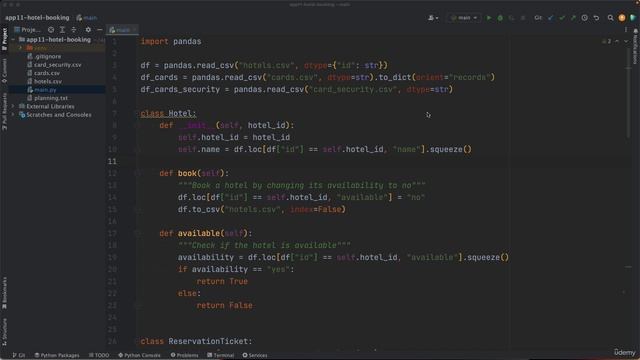Screen dimensions: 640x360
Task: Click line number 11 in gutter
Action: [112, 161]
